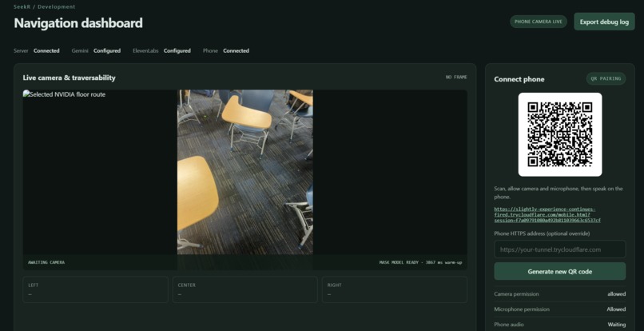
Task: Click the broken 'Selected NVIDIA floor route' image
Action: 65,94
